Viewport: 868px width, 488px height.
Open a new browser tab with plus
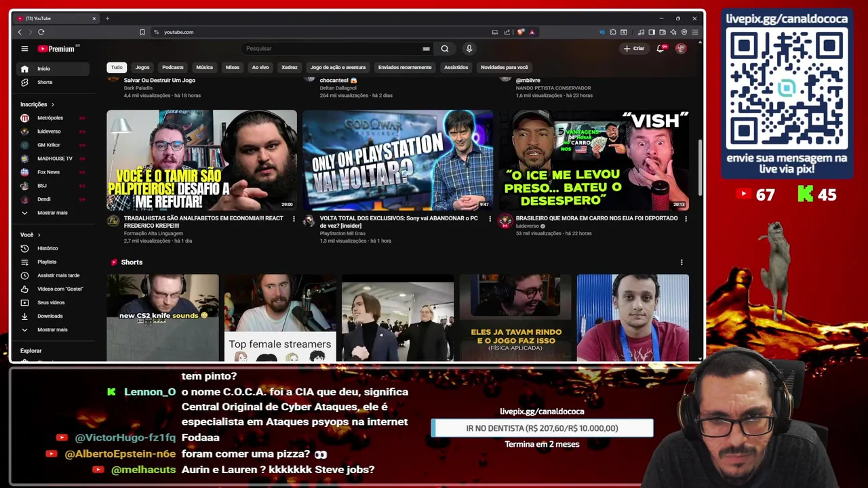point(107,18)
